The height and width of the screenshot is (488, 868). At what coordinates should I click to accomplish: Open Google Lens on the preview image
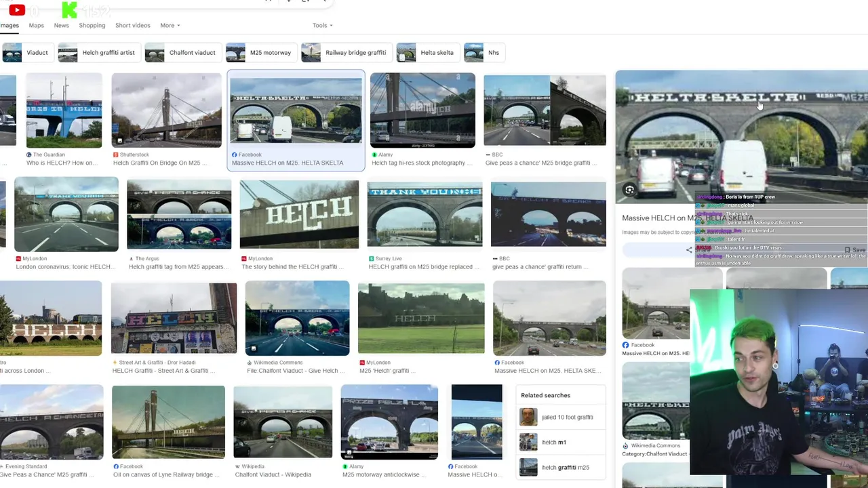629,190
